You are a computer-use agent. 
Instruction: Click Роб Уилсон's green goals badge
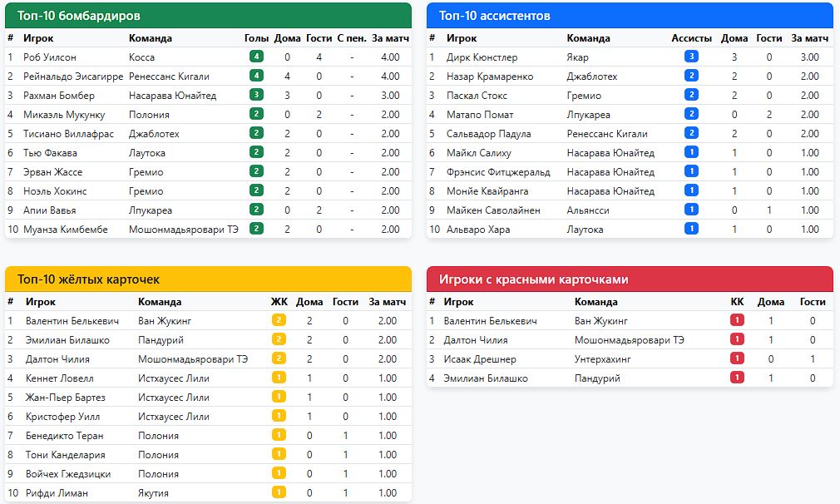pos(256,57)
